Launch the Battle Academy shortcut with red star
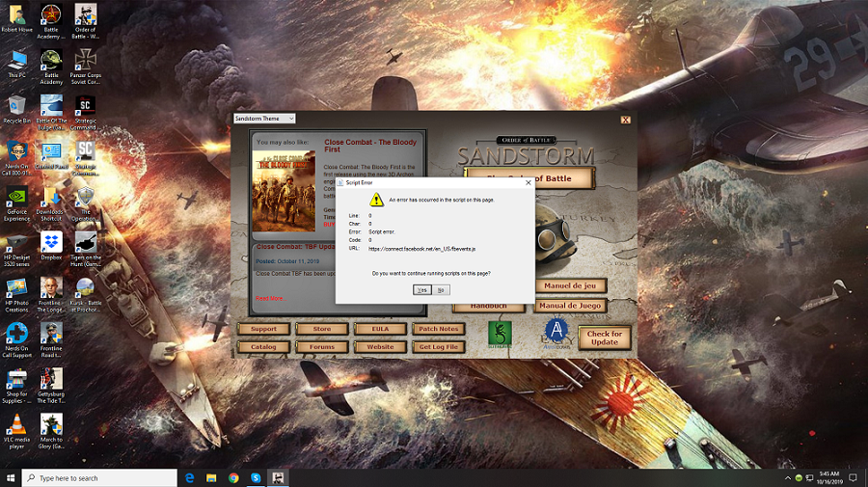Image resolution: width=868 pixels, height=487 pixels. coord(51,21)
